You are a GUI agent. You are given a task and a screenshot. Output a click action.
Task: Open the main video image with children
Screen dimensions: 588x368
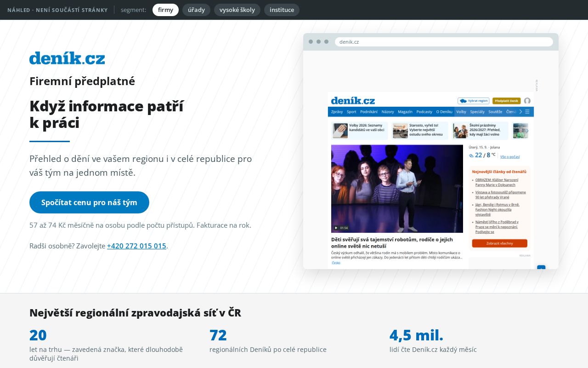(x=397, y=189)
